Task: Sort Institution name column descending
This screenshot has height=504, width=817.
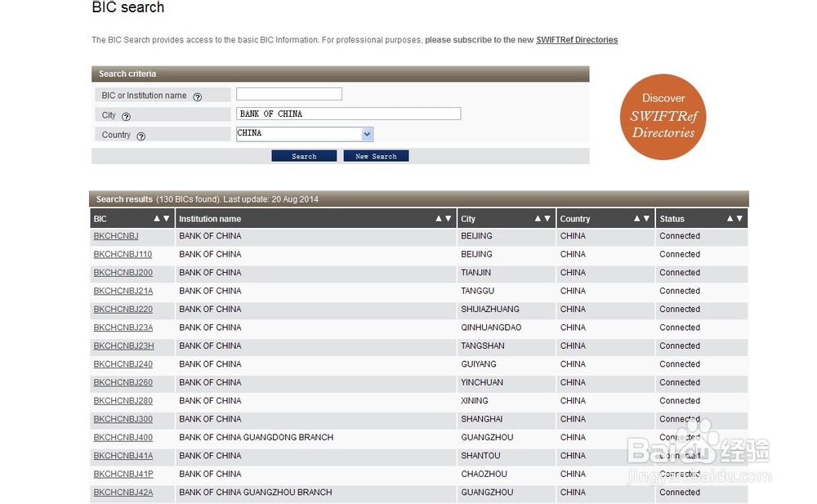Action: (448, 218)
